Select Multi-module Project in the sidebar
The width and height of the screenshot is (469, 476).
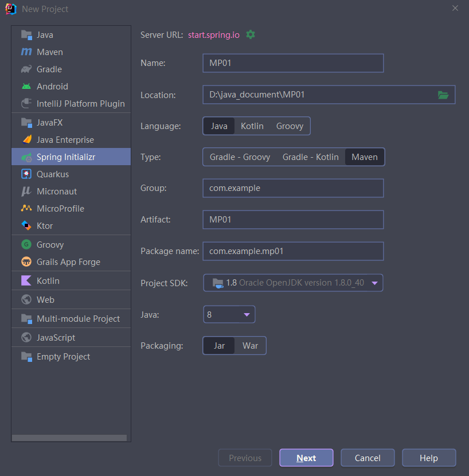pyautogui.click(x=78, y=319)
